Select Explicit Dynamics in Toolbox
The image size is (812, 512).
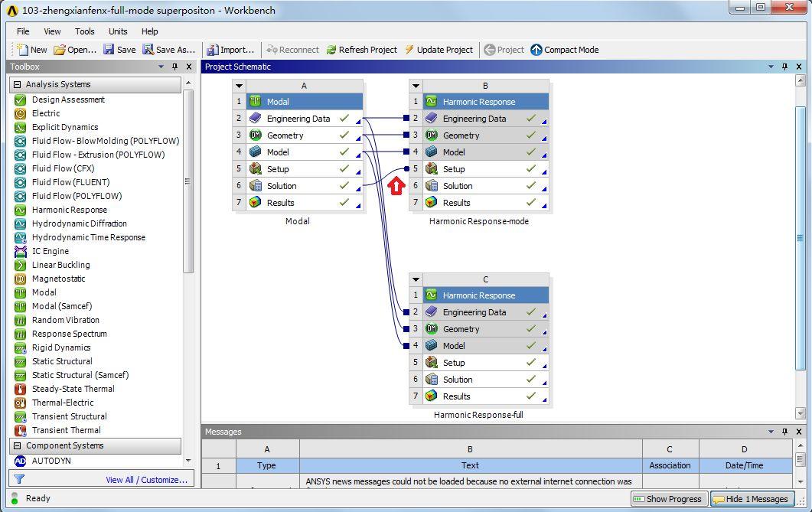(65, 127)
